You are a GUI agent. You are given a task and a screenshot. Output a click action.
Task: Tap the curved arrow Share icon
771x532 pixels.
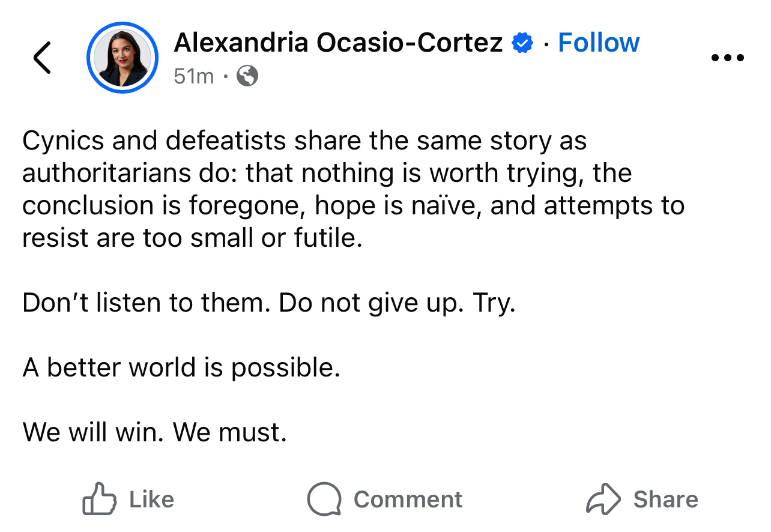[x=603, y=499]
